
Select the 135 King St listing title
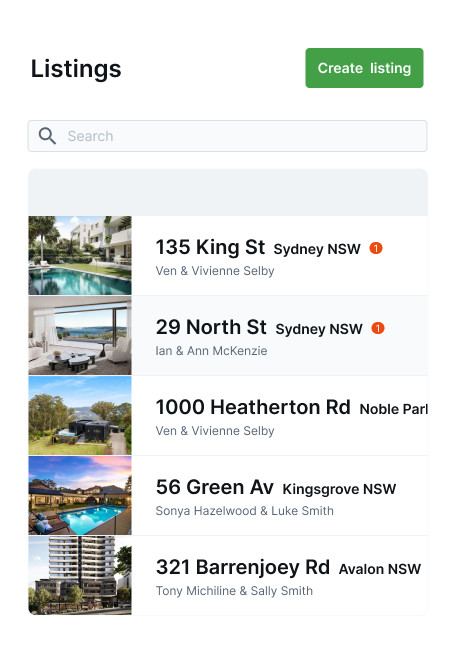click(210, 247)
